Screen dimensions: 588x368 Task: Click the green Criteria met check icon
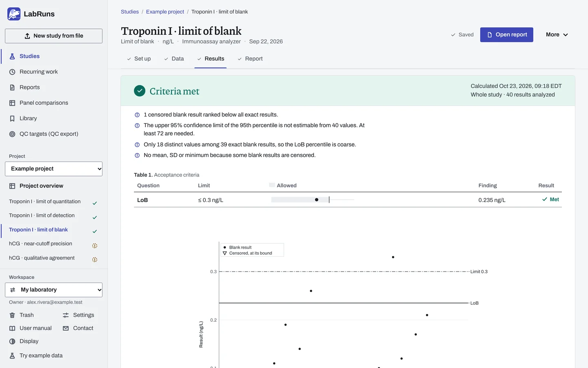point(140,91)
